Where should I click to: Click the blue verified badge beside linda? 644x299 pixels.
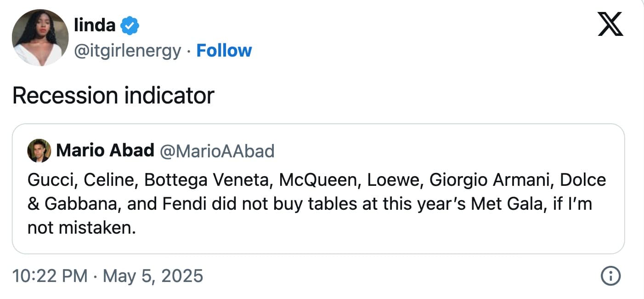click(x=130, y=25)
